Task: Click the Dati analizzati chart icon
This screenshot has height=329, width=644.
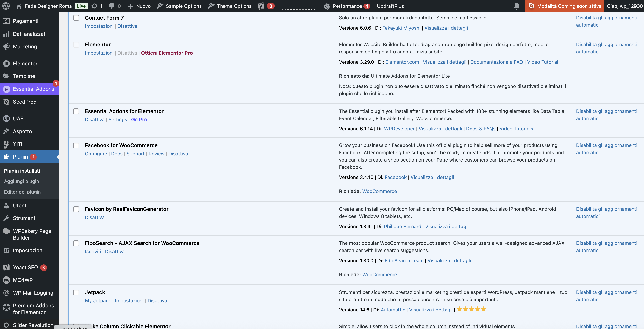Action: [7, 34]
